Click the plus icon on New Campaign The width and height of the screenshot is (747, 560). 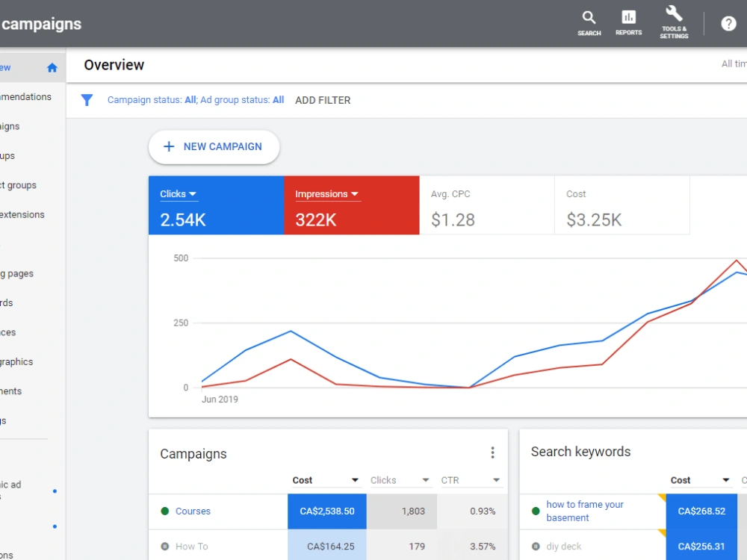(x=169, y=146)
